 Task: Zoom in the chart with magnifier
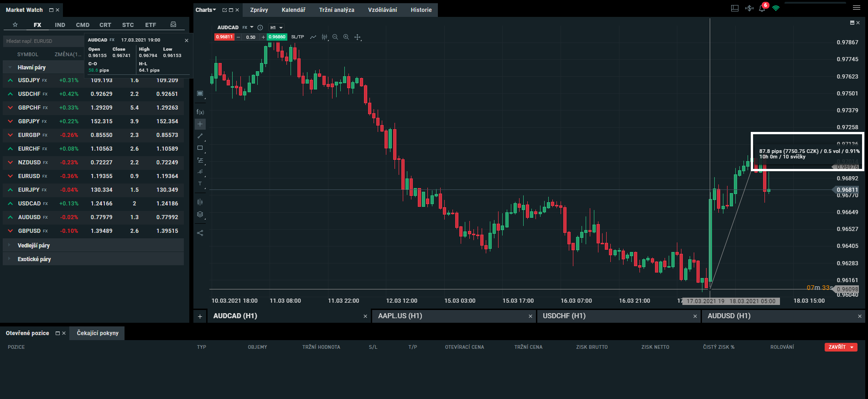coord(346,37)
